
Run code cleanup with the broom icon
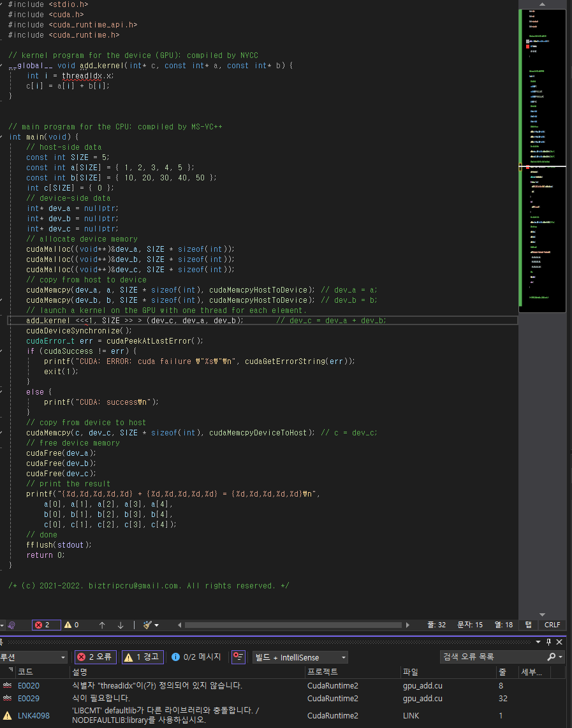coord(148,625)
